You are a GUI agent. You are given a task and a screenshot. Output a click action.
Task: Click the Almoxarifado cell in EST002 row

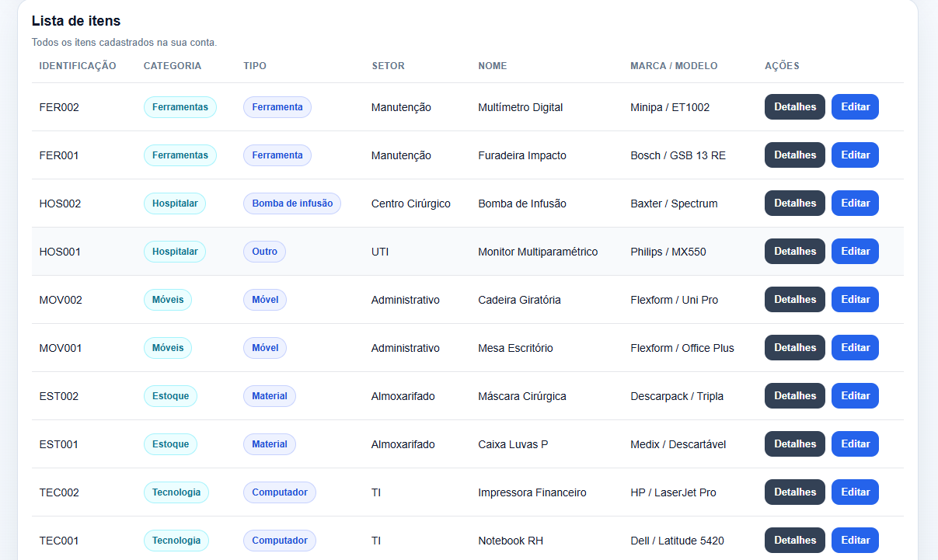(x=403, y=396)
